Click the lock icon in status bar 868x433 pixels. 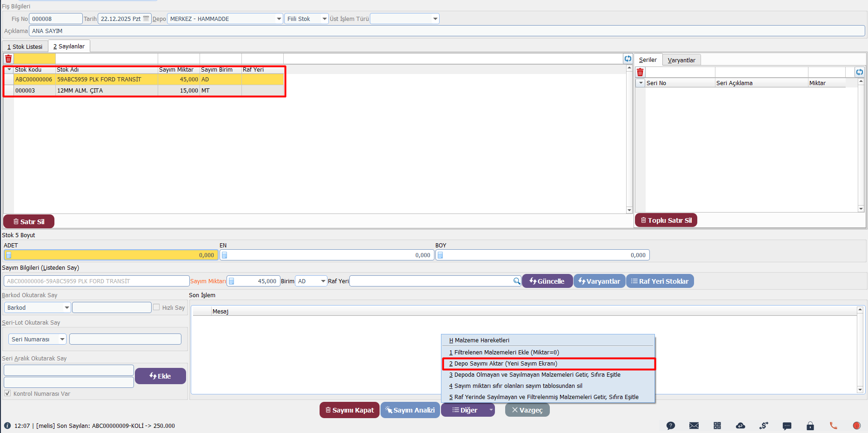tap(810, 426)
